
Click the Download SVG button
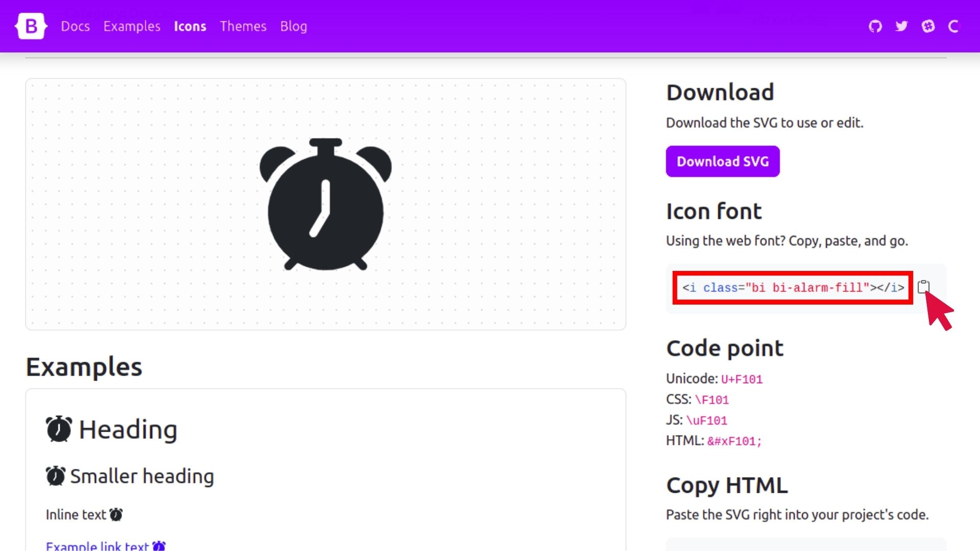(723, 161)
